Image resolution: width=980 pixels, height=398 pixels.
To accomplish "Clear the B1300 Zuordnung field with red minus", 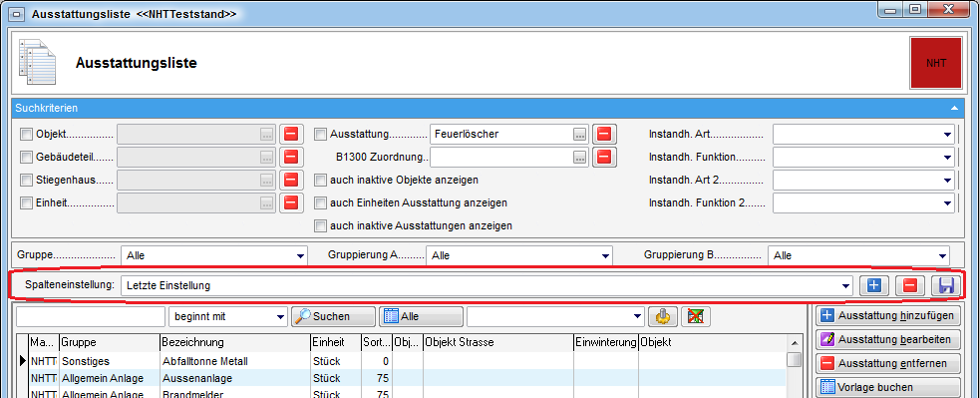I will 604,157.
